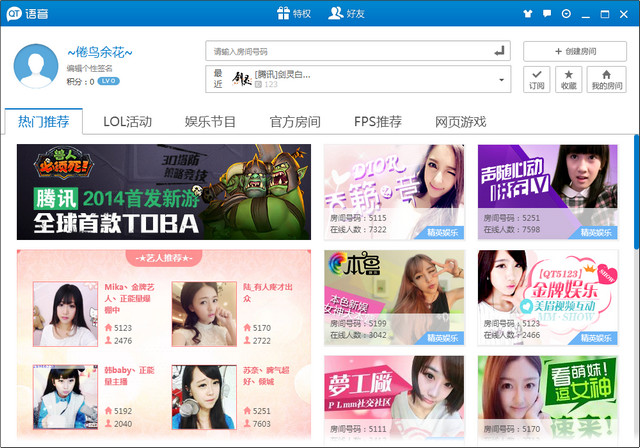Click 陆_有人疼才出众 name text

(x=268, y=293)
